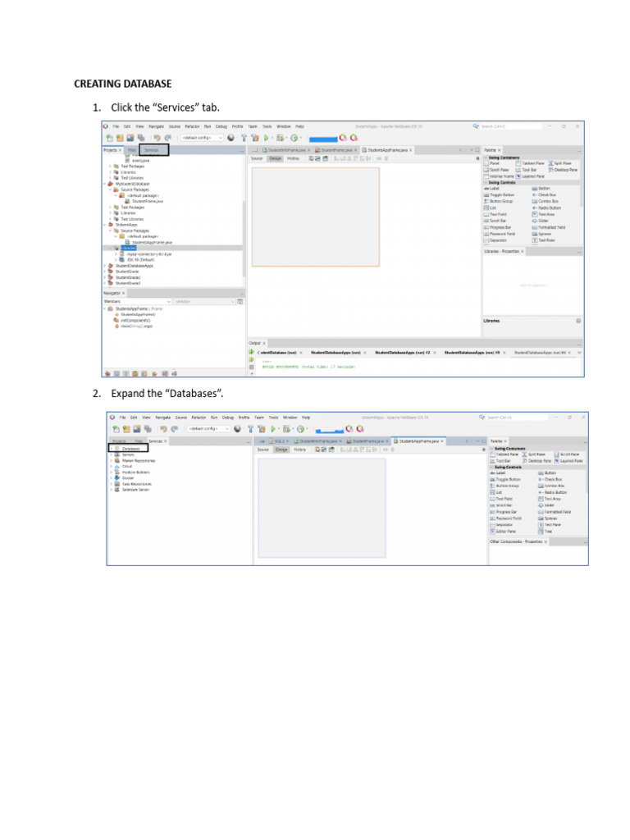Open Output tabs dropdown arrow in step 1
630x840 pixels.
click(x=579, y=353)
